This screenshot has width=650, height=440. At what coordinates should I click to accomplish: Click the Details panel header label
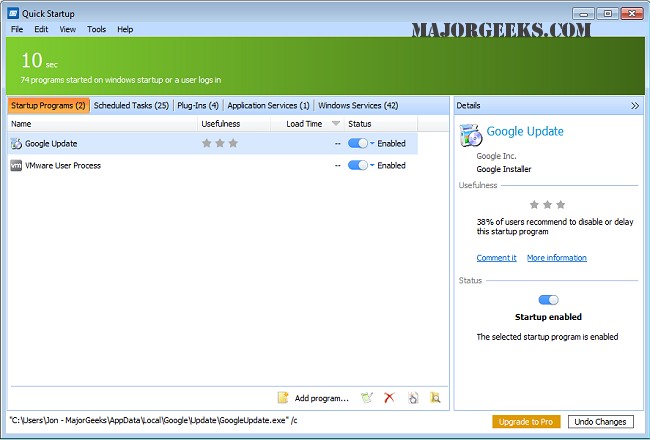[468, 105]
